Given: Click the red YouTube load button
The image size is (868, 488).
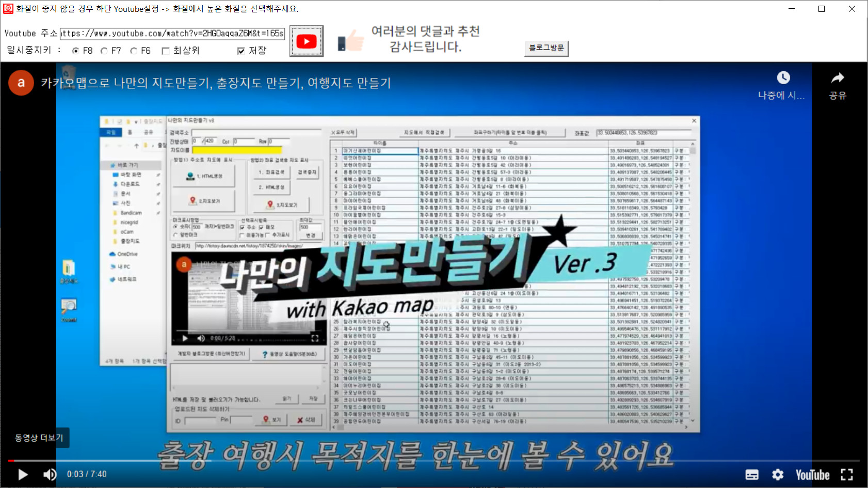Looking at the screenshot, I should pos(307,41).
